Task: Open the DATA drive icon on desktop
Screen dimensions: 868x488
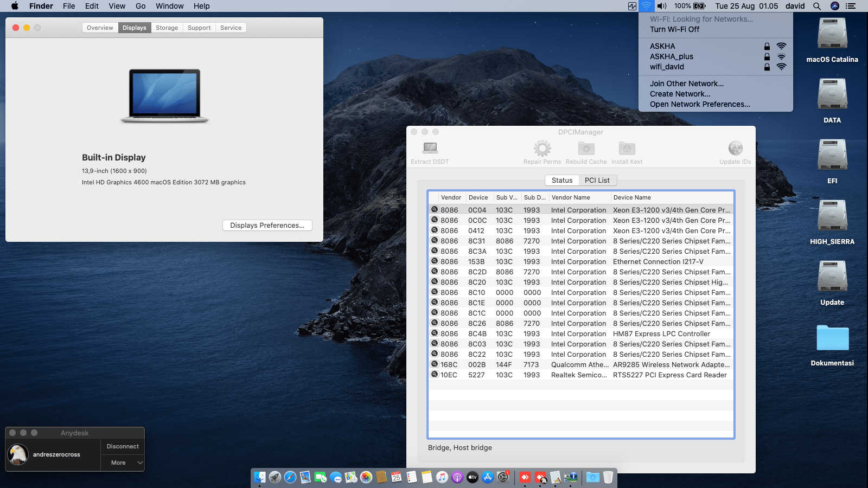Action: pos(832,95)
